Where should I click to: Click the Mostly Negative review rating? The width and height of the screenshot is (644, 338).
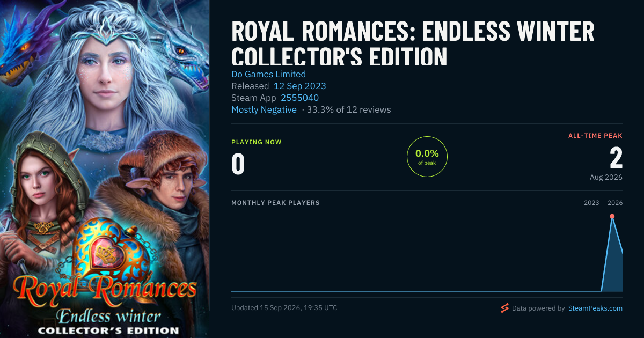click(264, 109)
